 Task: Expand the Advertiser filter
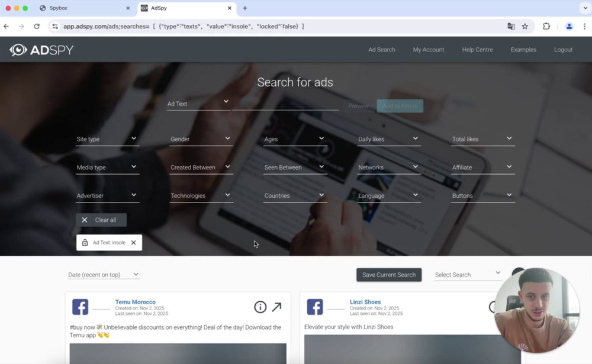(x=107, y=195)
